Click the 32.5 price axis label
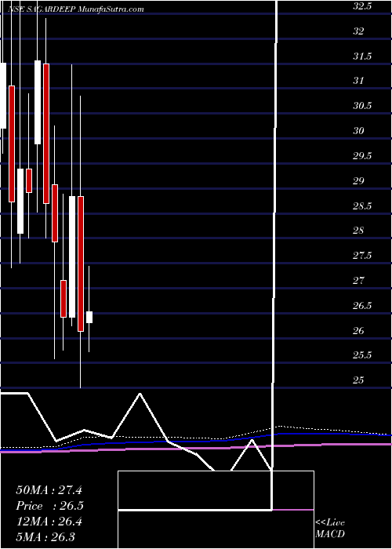The width and height of the screenshot is (392, 549). (x=362, y=6)
